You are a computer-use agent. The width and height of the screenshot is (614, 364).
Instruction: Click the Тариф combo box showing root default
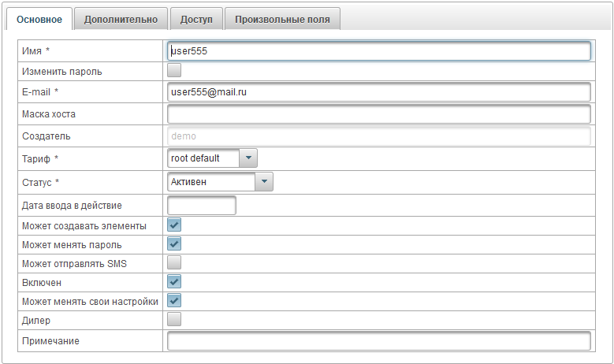(203, 158)
